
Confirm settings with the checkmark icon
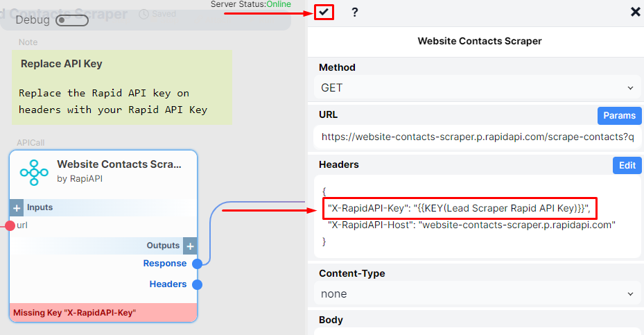tap(324, 12)
